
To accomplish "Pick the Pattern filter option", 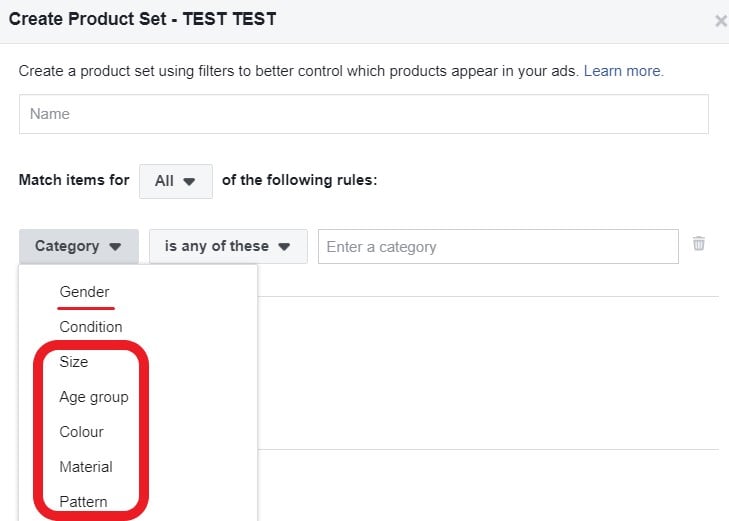I will tap(84, 502).
